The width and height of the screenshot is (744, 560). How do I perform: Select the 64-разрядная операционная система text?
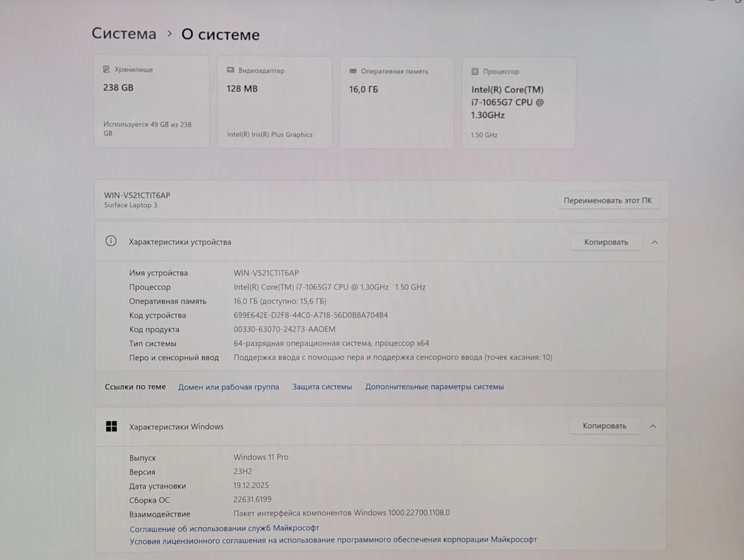(331, 343)
